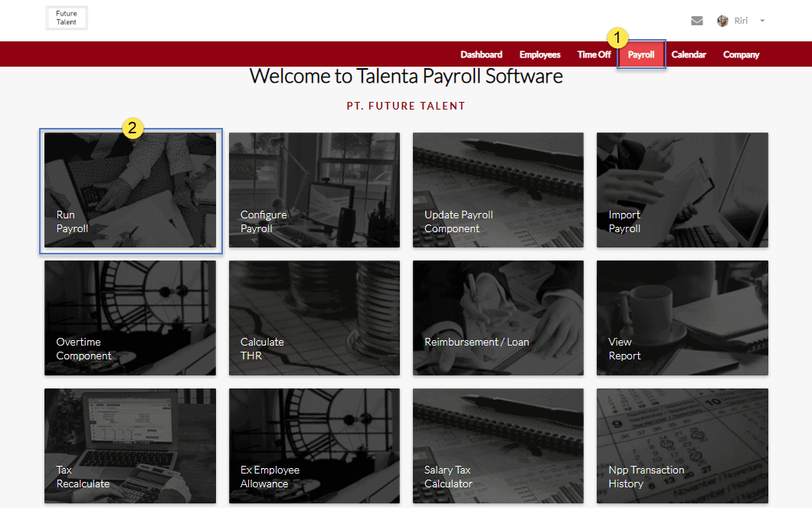The width and height of the screenshot is (812, 508).
Task: Choose the Calculate THR tile
Action: pyautogui.click(x=314, y=318)
